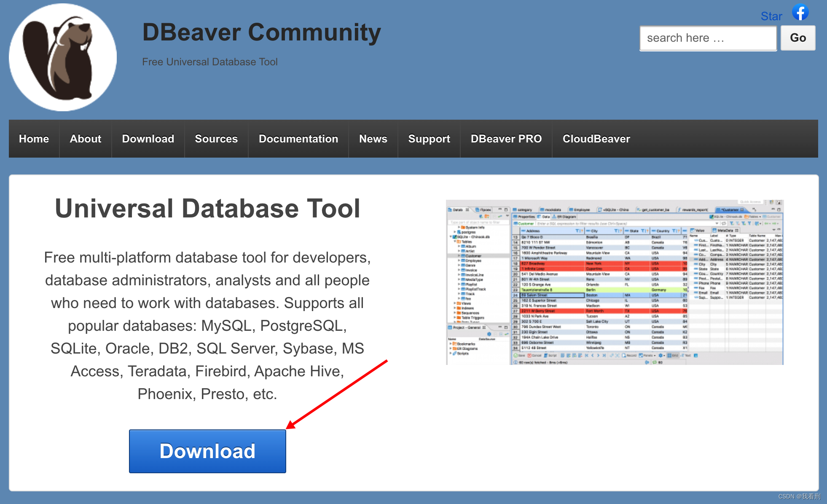Open the Facebook icon link
Screen dimensions: 827x504
(800, 12)
